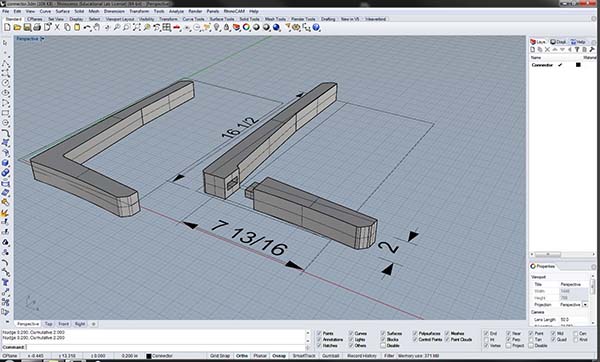The image size is (600, 362).
Task: Toggle Ortho in the status bar
Action: pos(242,356)
